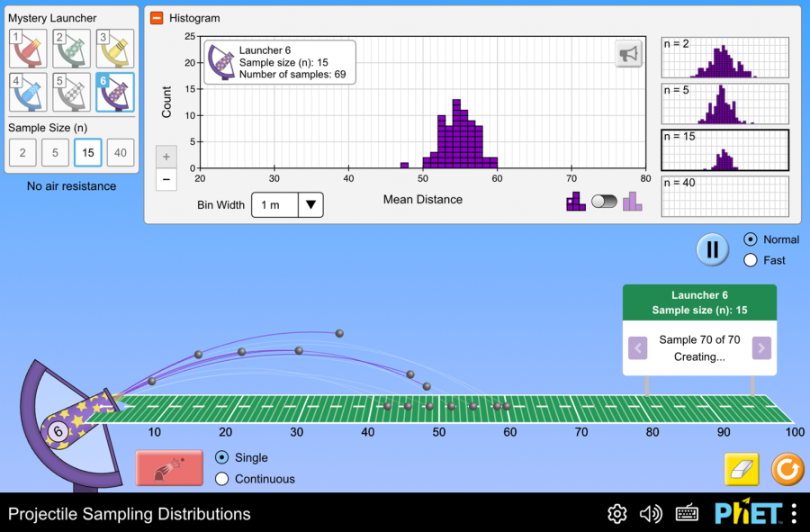Set sample size to 5
810x532 pixels.
click(55, 153)
